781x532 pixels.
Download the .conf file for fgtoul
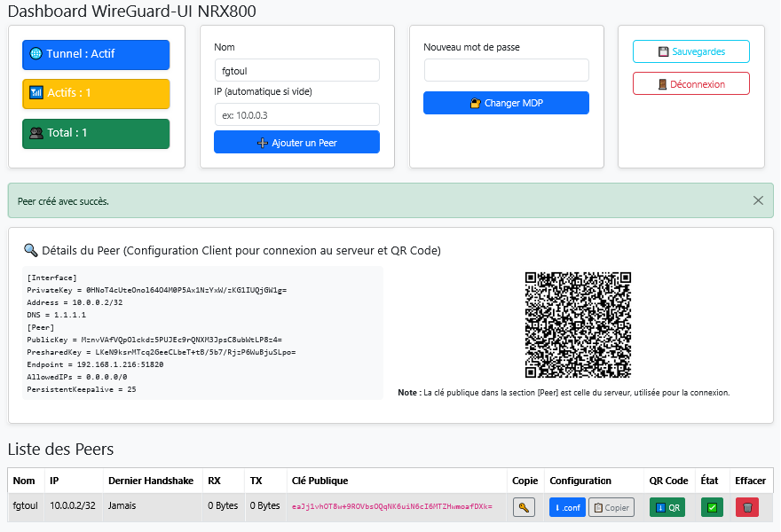(567, 507)
